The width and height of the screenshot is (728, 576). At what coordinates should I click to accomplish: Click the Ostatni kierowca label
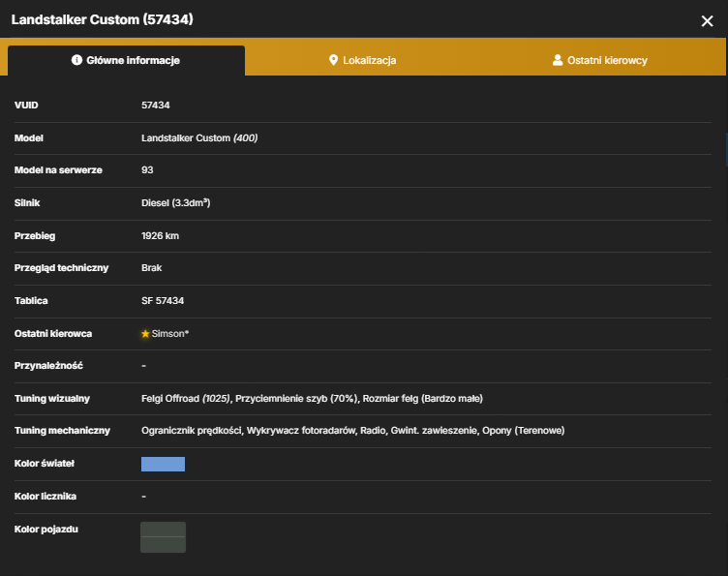(x=53, y=334)
